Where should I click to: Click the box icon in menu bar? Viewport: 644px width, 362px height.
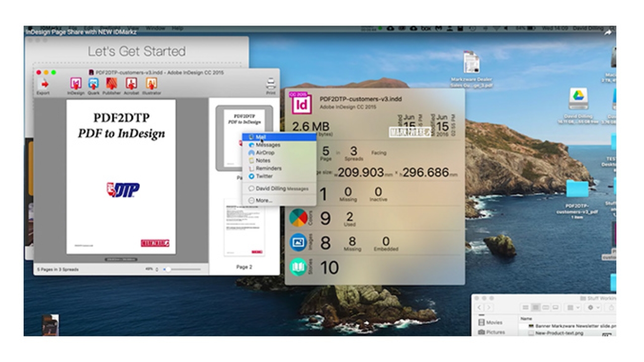tap(426, 29)
